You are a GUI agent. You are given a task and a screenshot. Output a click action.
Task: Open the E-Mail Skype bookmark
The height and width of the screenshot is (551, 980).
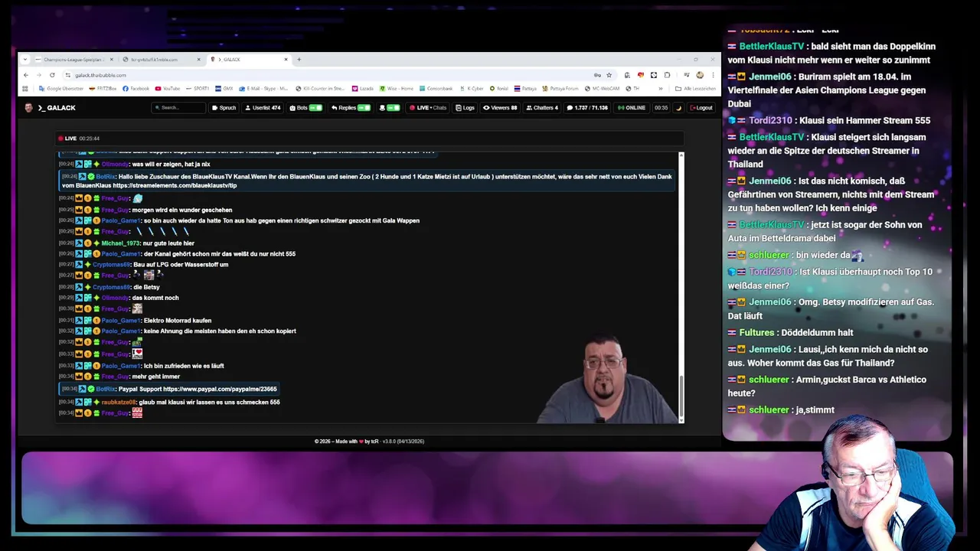click(x=264, y=88)
